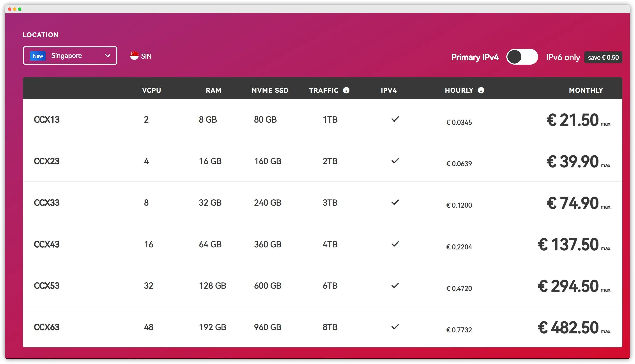Toggle the Primary IPv4 / IPv6 only switch
Image resolution: width=635 pixels, height=364 pixels.
pos(522,57)
